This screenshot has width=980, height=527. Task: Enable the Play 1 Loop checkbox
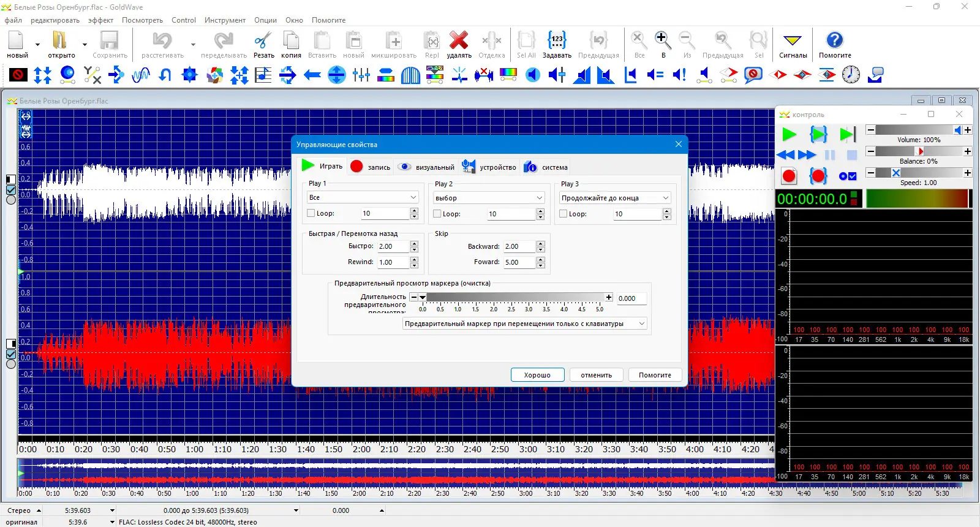(311, 213)
